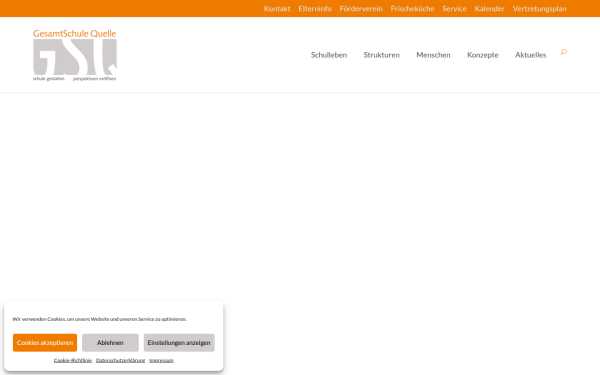Open the Schulleben menu
Viewport: 600px width, 375px height.
click(329, 55)
